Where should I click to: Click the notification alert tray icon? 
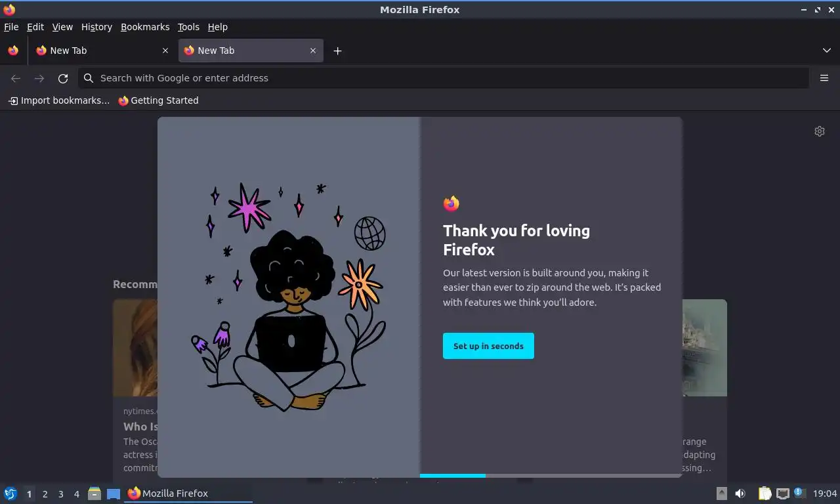[x=799, y=492]
